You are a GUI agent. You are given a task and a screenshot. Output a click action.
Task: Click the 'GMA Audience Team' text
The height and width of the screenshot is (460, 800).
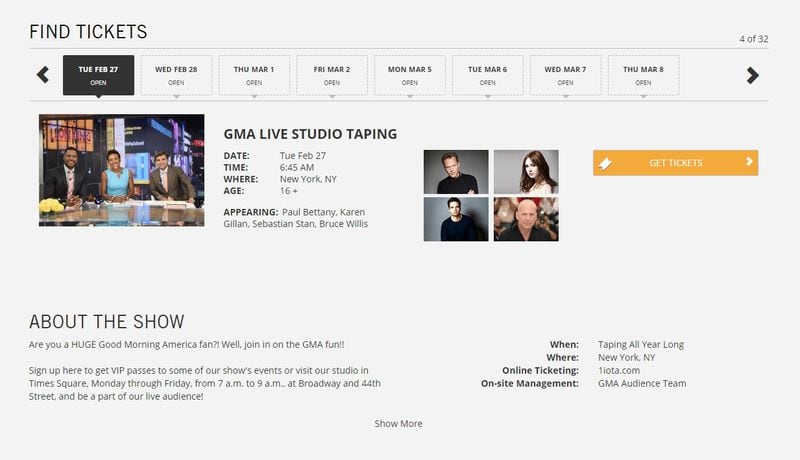(x=642, y=383)
